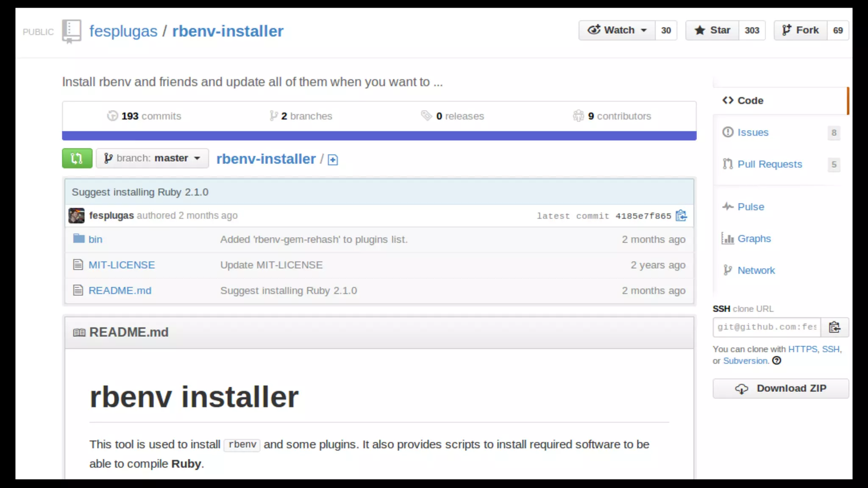Fork this repository
Image resolution: width=868 pixels, height=488 pixels.
pyautogui.click(x=800, y=30)
